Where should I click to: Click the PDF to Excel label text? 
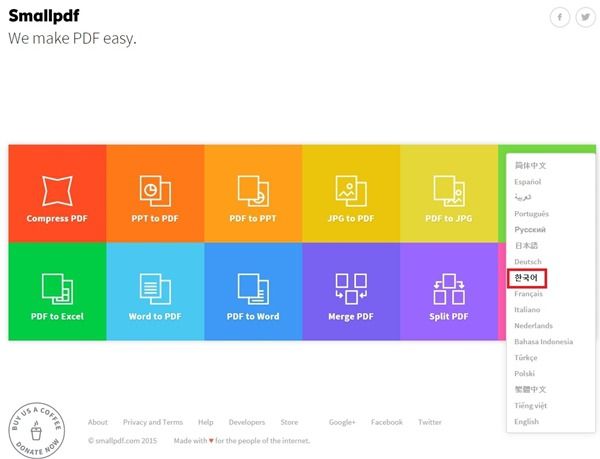point(57,317)
